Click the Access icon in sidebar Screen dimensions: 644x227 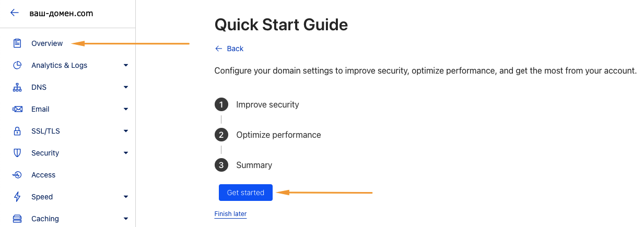pos(17,175)
